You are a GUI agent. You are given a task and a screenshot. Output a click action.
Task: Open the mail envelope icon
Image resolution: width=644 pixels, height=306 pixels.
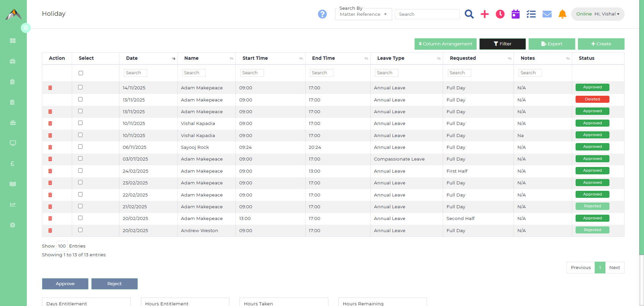547,14
